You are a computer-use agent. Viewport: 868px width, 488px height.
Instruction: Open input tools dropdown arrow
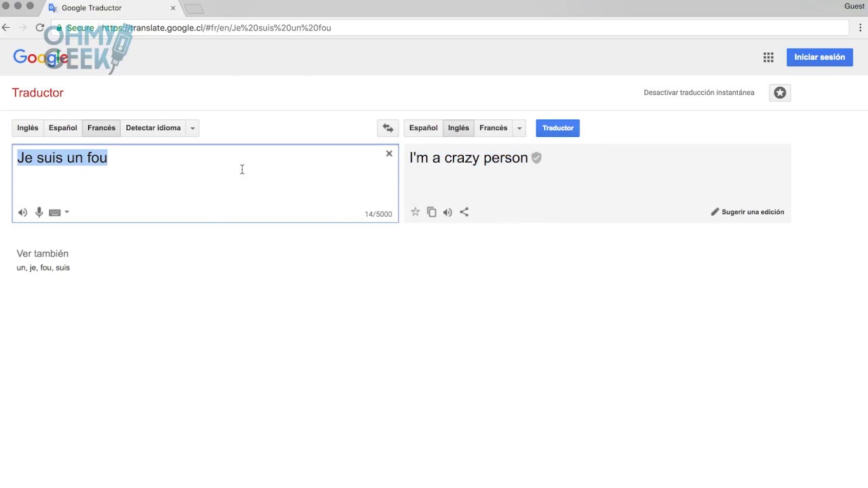coord(66,213)
